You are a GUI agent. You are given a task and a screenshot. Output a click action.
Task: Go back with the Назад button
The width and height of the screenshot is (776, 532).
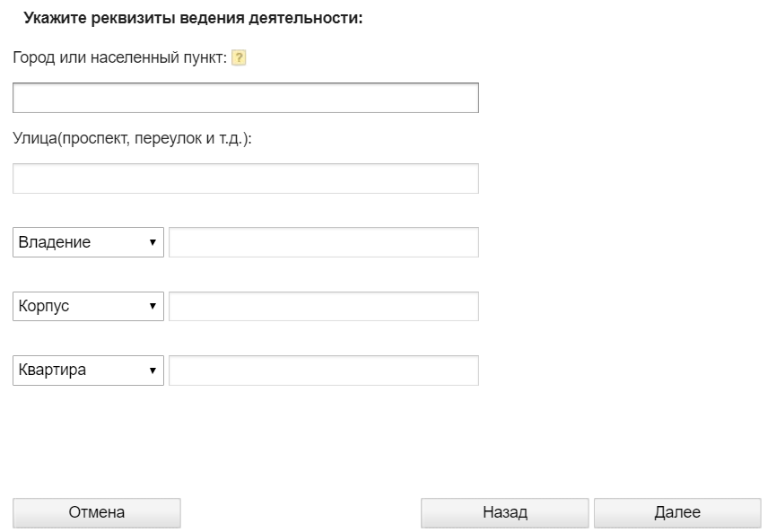[x=504, y=513]
